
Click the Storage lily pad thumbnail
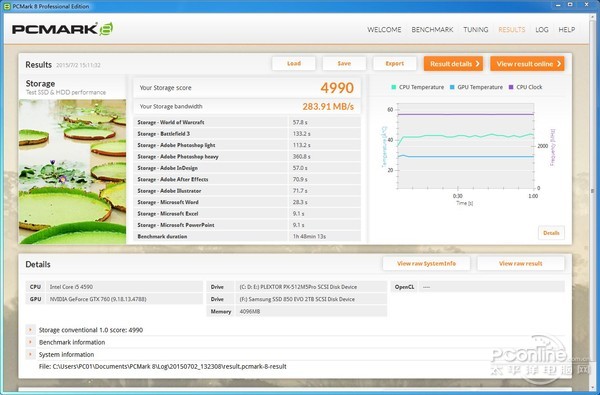[72, 171]
